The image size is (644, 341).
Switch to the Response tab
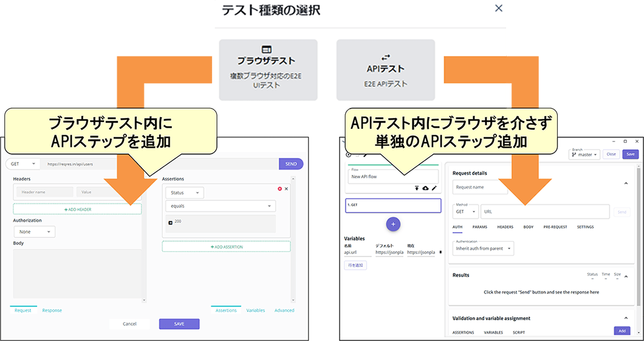pos(52,311)
